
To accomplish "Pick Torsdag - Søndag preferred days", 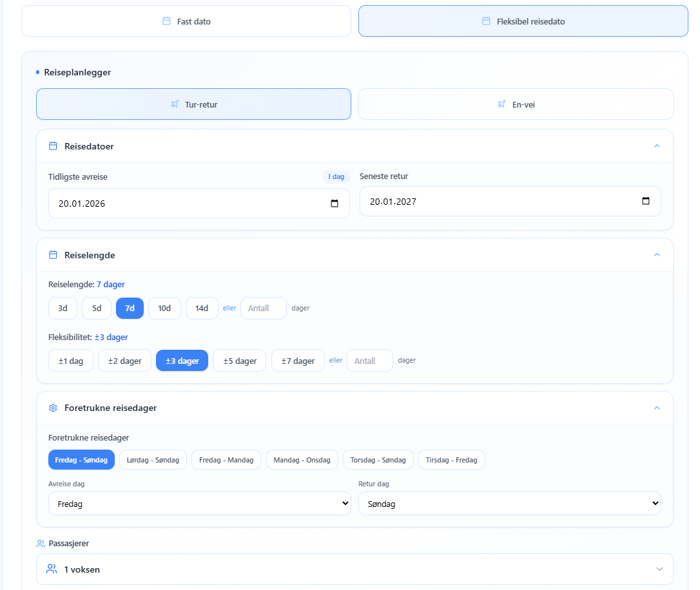I will 378,460.
